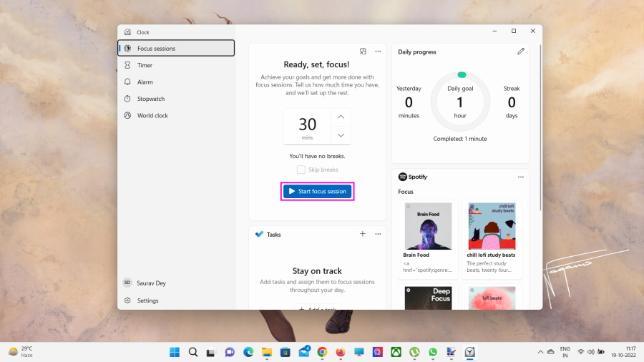Switch to the Timer page
Screen dimensions: 644x362
click(145, 65)
